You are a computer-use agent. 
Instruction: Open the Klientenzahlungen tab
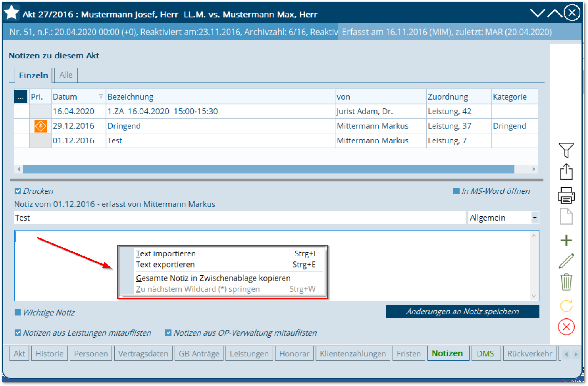click(353, 353)
